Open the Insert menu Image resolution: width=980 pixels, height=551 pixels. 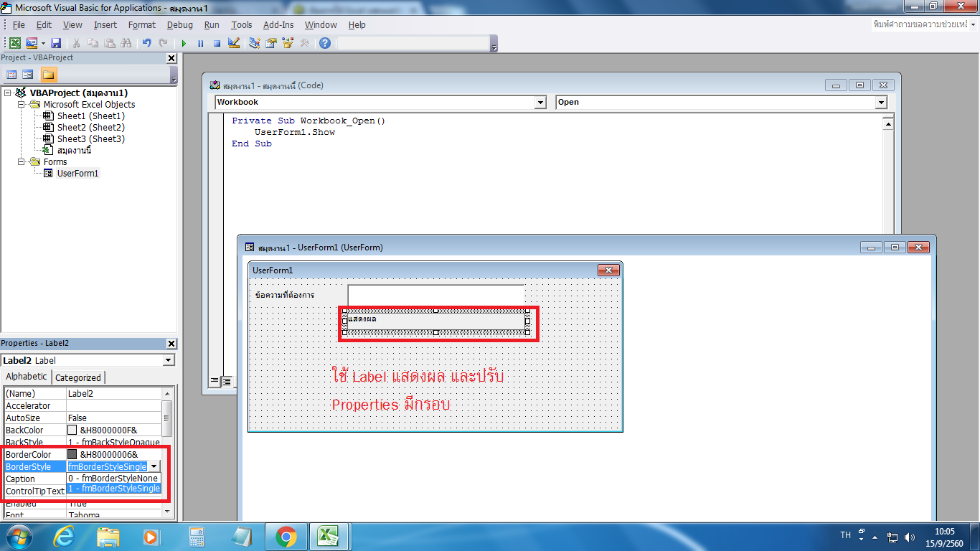pyautogui.click(x=105, y=24)
